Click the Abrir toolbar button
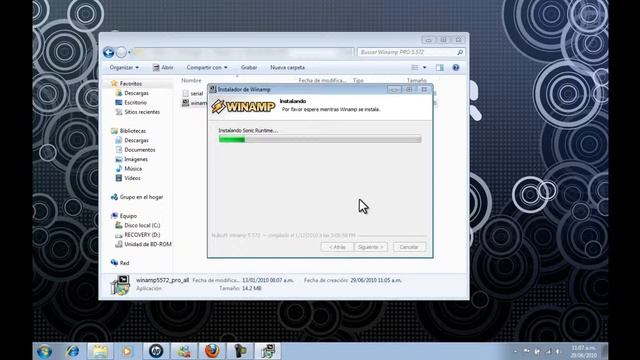Image resolution: width=640 pixels, height=360 pixels. coord(163,68)
